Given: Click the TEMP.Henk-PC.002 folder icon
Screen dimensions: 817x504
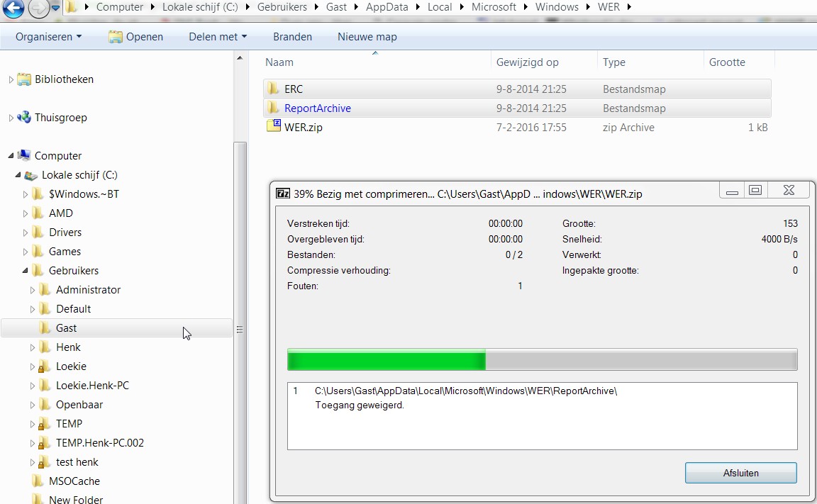Looking at the screenshot, I should 45,443.
